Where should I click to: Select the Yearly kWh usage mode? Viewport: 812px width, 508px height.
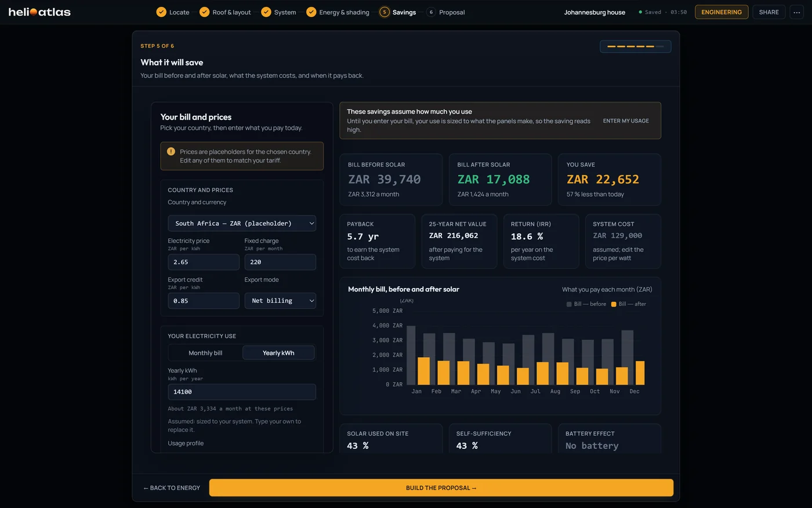[278, 353]
